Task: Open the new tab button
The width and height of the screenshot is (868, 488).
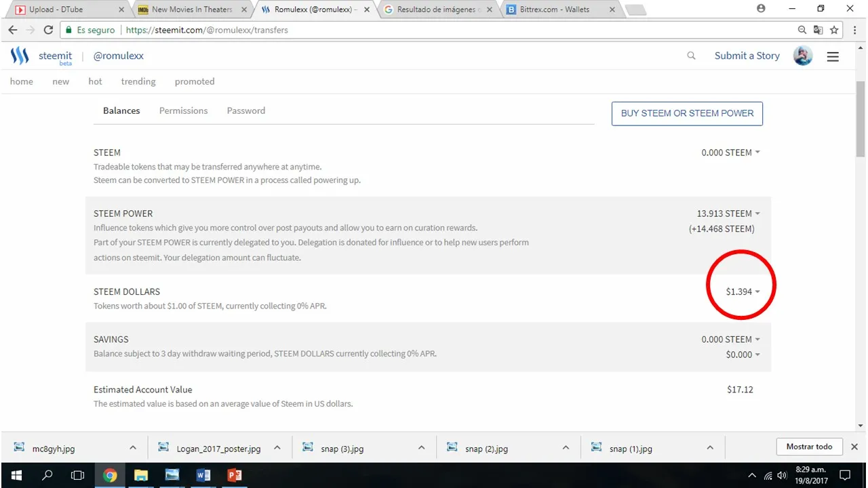Action: [635, 9]
